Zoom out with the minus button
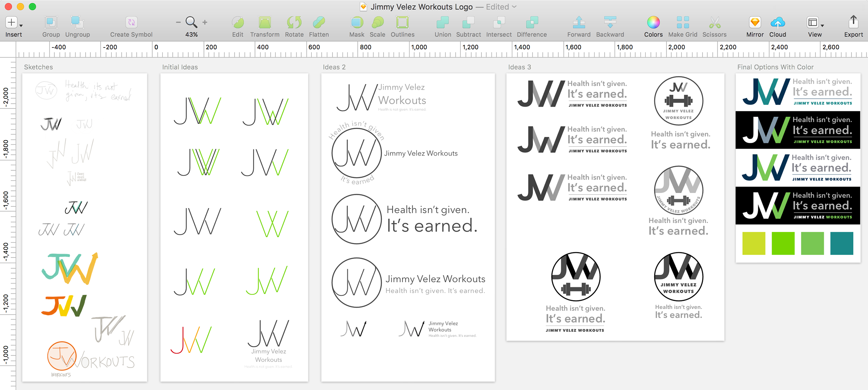Image resolution: width=868 pixels, height=390 pixels. [178, 22]
